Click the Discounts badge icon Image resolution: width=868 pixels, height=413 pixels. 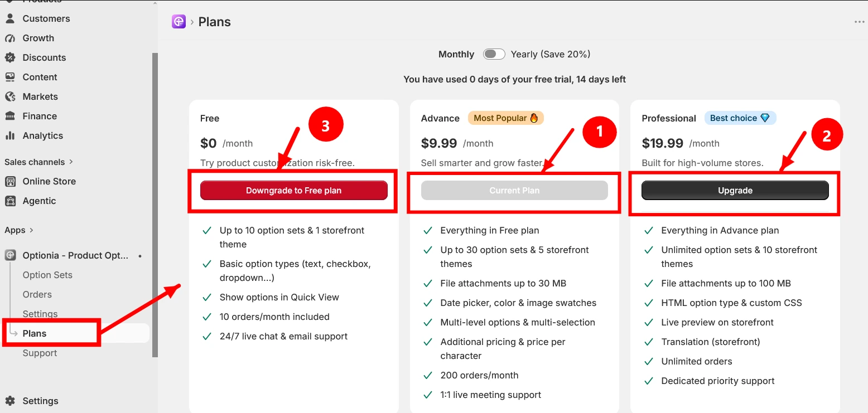click(x=10, y=57)
